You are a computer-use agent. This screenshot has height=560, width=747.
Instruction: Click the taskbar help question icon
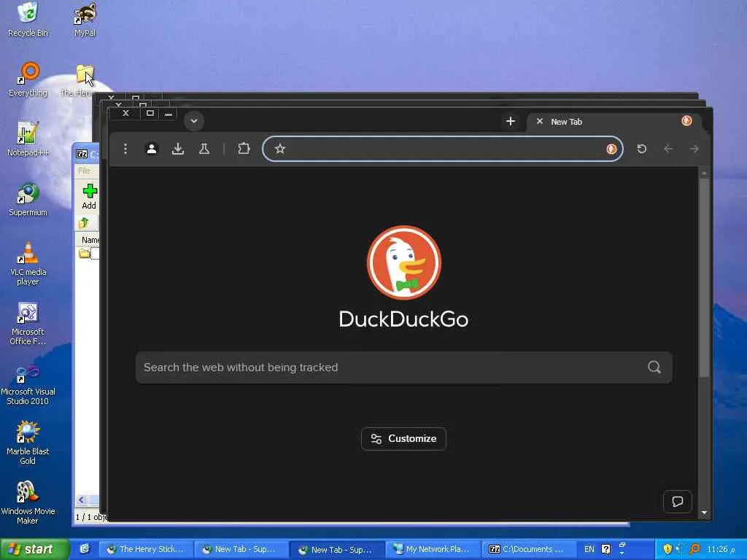click(606, 549)
